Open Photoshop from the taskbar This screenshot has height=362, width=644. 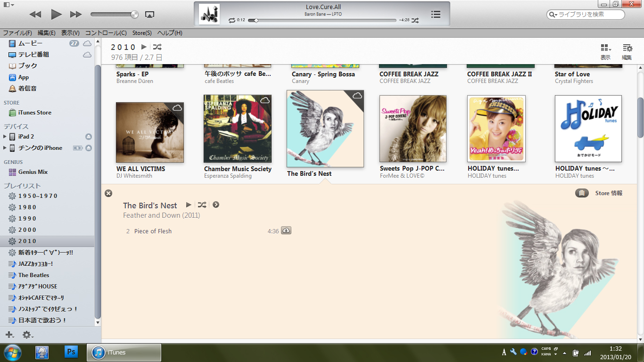[71, 352]
